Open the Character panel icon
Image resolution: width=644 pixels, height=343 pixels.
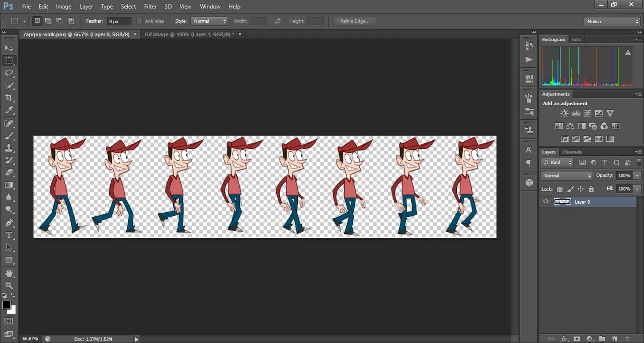click(x=529, y=150)
